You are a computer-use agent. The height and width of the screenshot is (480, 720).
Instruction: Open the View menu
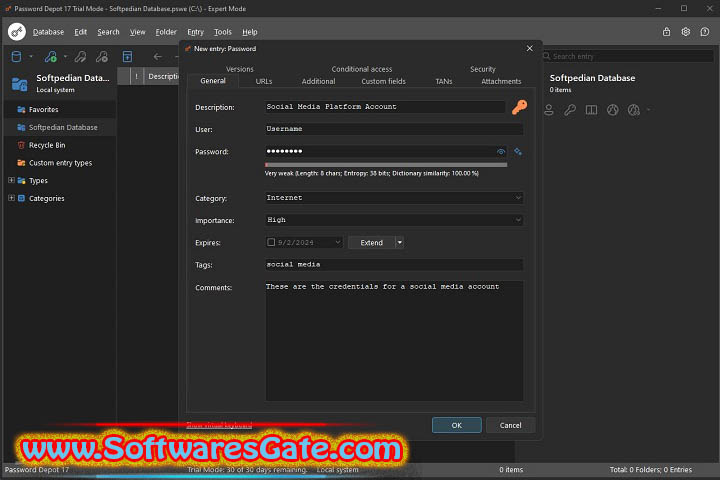click(x=137, y=32)
